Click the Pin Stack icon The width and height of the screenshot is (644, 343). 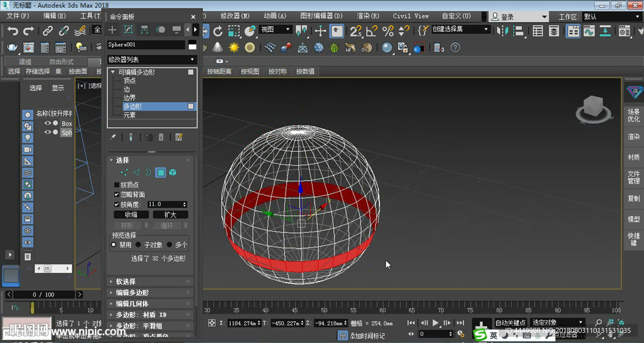[x=113, y=137]
